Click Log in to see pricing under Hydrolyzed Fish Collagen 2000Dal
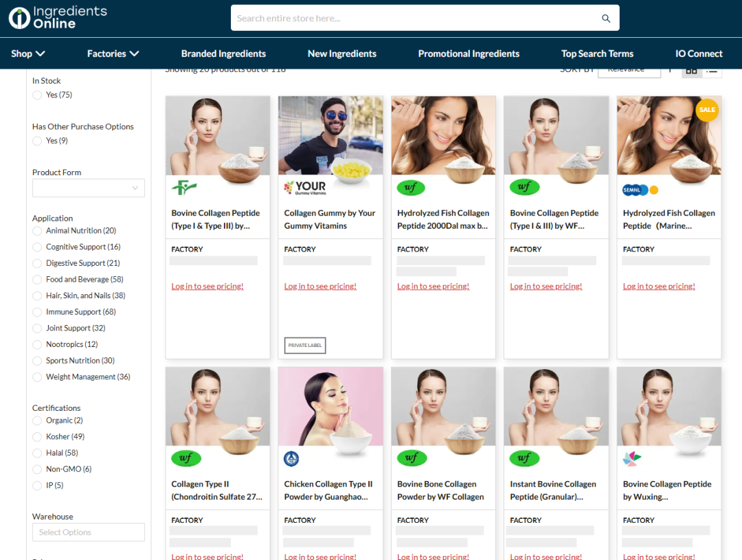Image resolution: width=742 pixels, height=560 pixels. tap(433, 287)
